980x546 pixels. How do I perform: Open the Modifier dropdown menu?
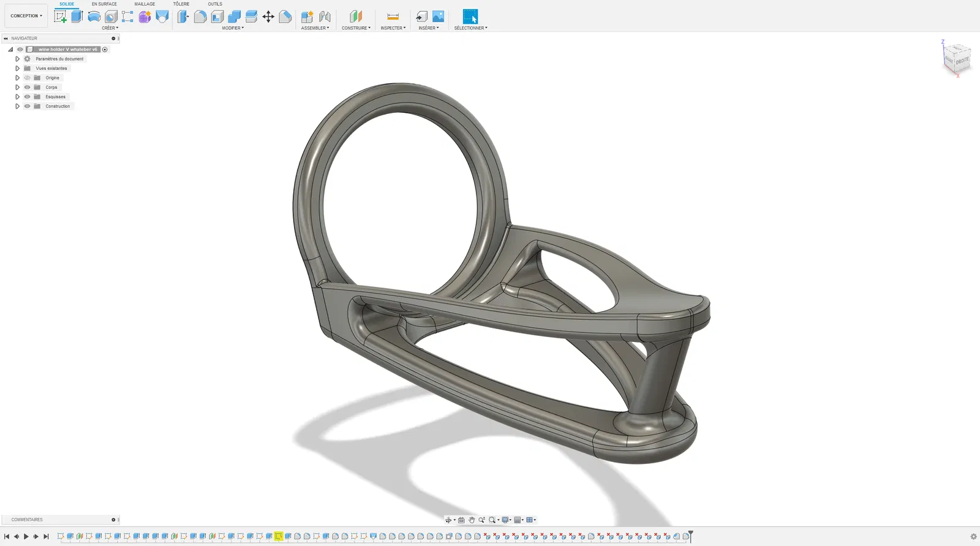(x=233, y=28)
